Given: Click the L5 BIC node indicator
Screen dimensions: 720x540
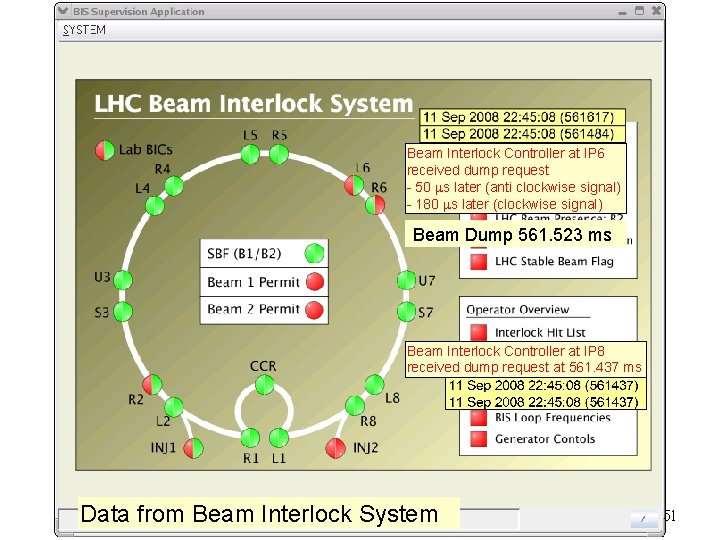Looking at the screenshot, I should click(x=250, y=154).
